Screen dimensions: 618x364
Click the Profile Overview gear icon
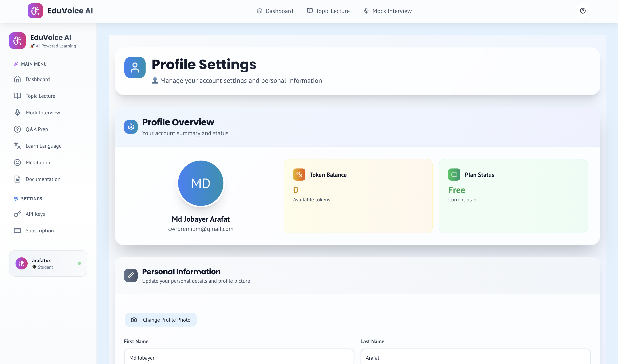[131, 127]
